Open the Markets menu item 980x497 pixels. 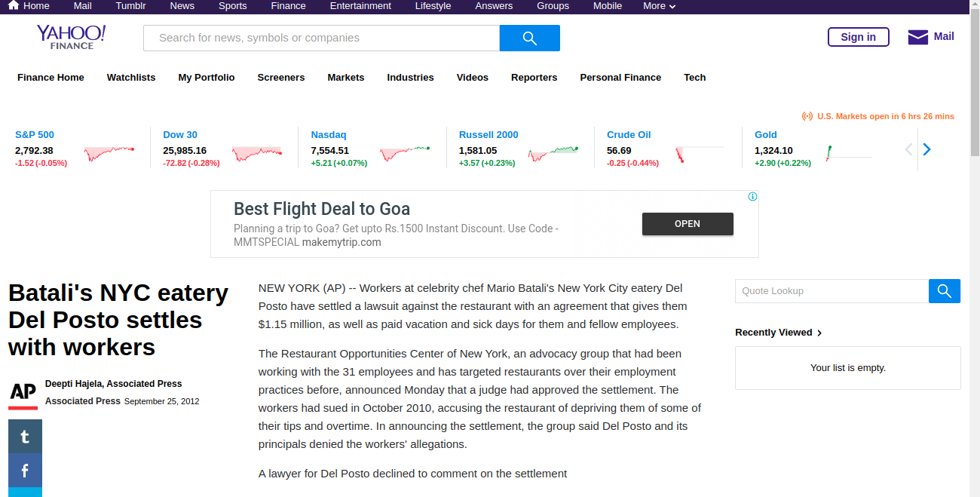[346, 78]
